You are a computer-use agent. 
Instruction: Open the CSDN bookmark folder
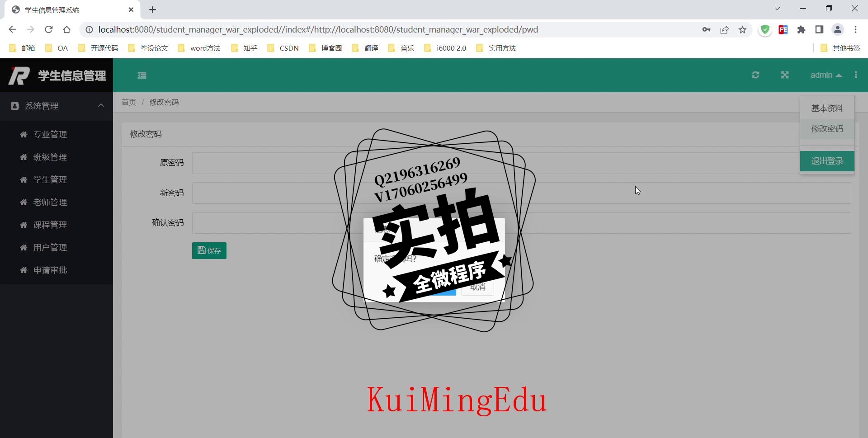pos(283,48)
